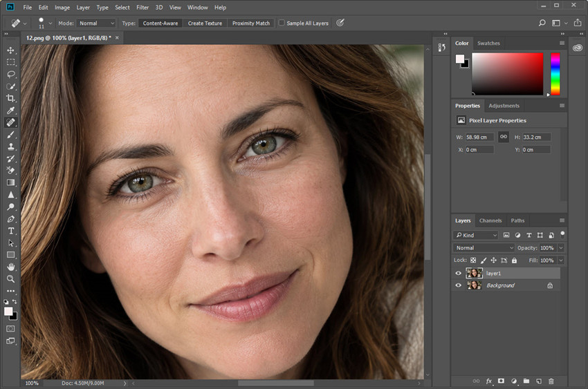Select the Eraser tool

pyautogui.click(x=10, y=171)
